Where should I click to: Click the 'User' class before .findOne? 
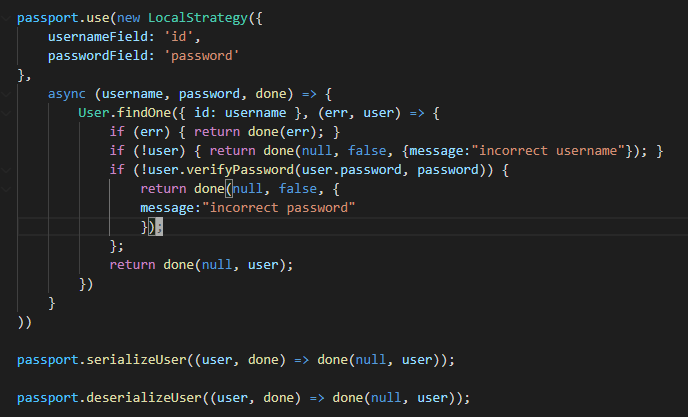93,113
